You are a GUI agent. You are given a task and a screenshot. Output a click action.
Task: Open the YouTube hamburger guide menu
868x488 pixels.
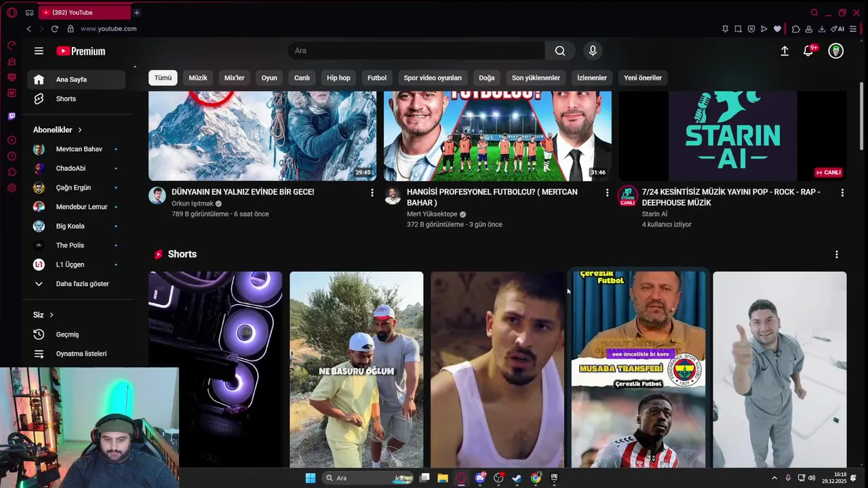[39, 51]
